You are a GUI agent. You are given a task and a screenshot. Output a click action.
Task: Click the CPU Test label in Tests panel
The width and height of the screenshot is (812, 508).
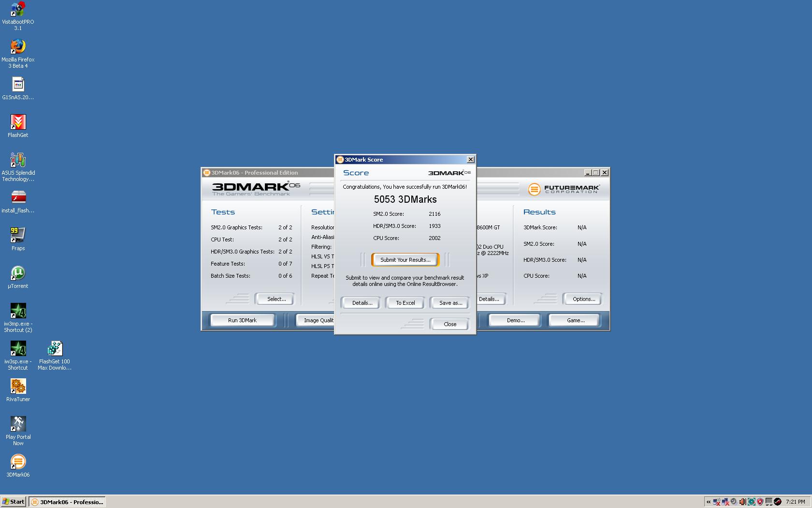coord(222,239)
